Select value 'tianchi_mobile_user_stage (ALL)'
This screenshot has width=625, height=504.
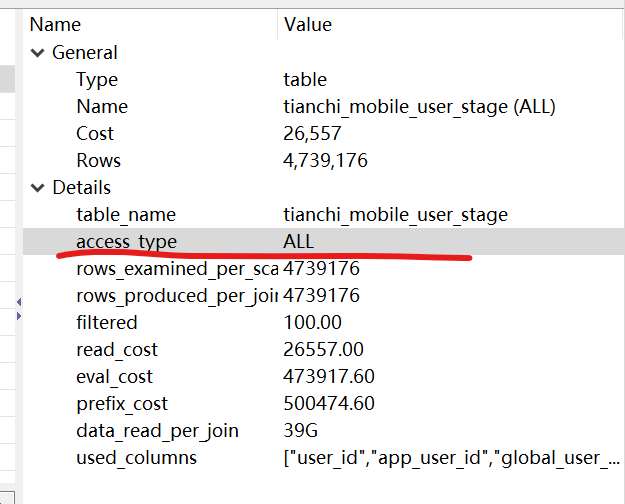point(419,107)
